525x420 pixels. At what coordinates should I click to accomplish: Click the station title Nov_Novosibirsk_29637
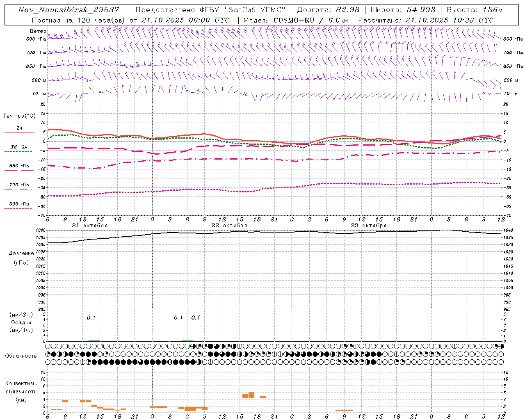[68, 10]
